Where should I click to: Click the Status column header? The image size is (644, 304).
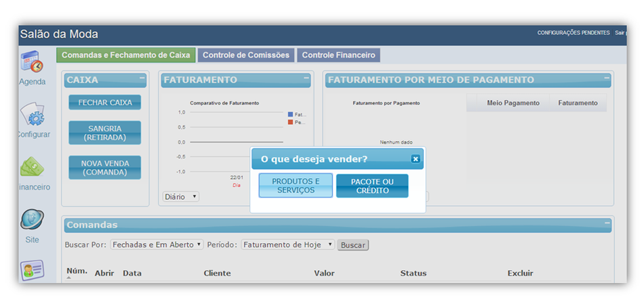[x=414, y=274]
